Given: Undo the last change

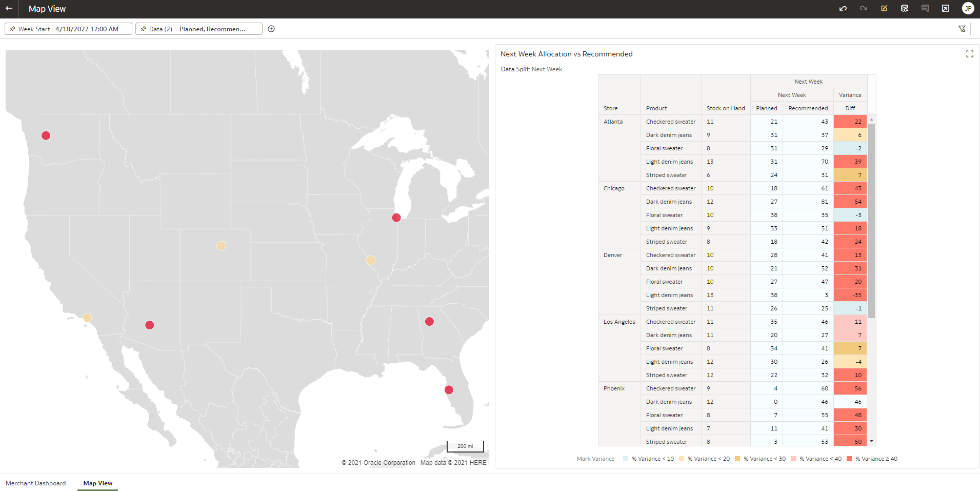Looking at the screenshot, I should click(843, 9).
